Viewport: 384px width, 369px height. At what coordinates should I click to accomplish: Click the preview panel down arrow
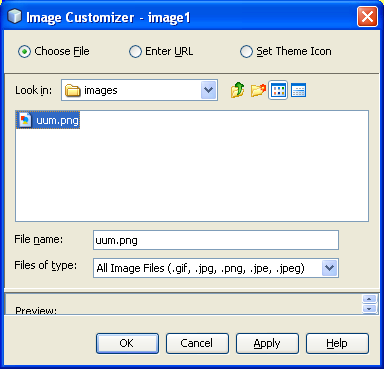[x=369, y=309]
